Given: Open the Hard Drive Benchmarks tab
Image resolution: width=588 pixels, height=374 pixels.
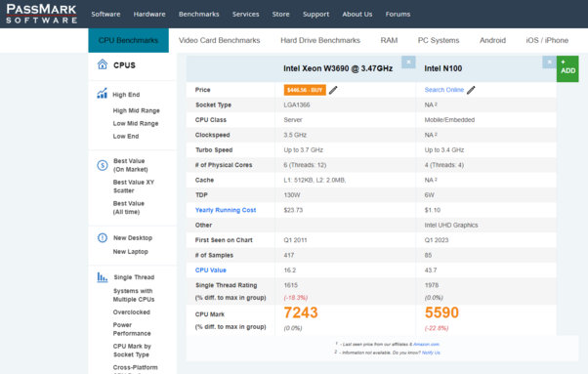Looking at the screenshot, I should (x=320, y=40).
